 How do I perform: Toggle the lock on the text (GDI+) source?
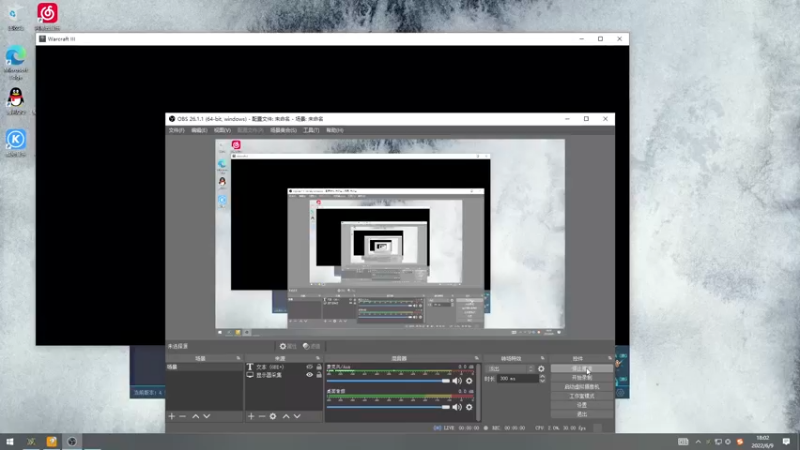pyautogui.click(x=319, y=367)
